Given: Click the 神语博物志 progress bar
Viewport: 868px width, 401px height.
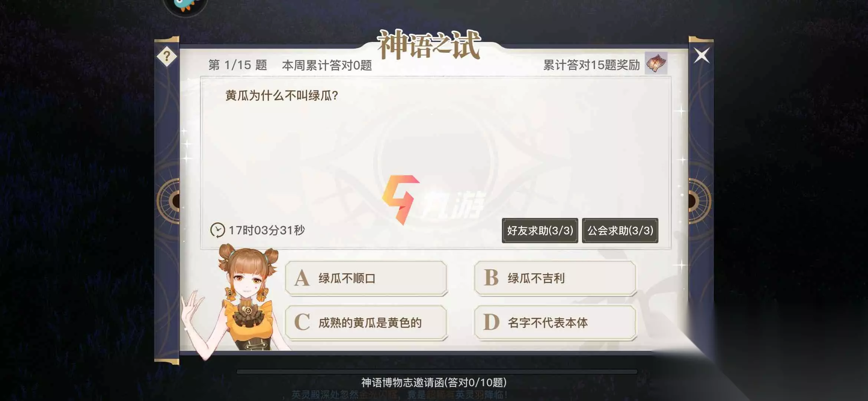Looking at the screenshot, I should pos(437,371).
